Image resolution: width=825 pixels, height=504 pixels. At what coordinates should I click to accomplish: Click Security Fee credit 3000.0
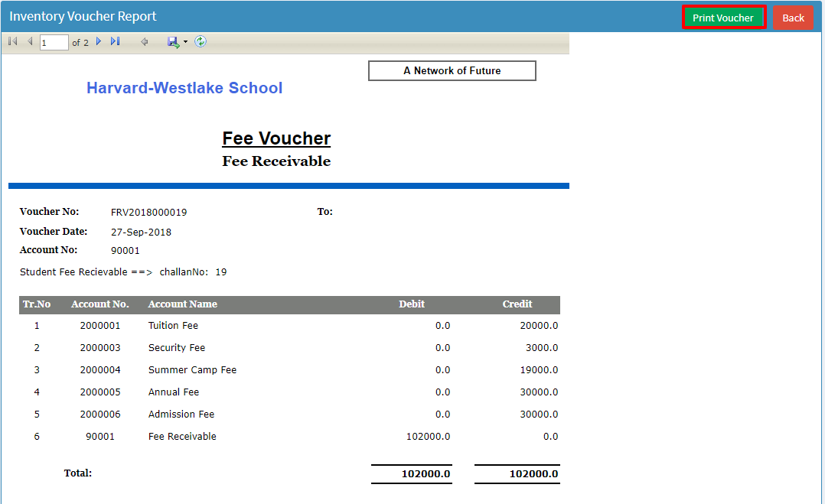pyautogui.click(x=542, y=348)
